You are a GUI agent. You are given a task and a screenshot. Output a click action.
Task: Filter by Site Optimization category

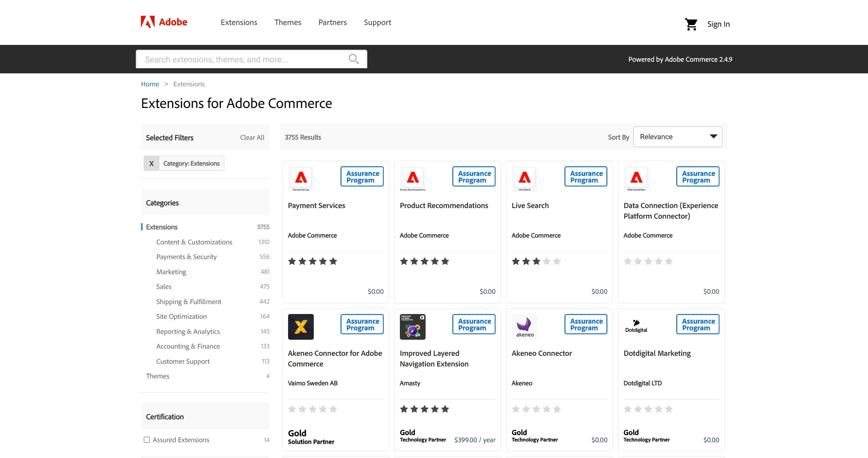pos(181,316)
